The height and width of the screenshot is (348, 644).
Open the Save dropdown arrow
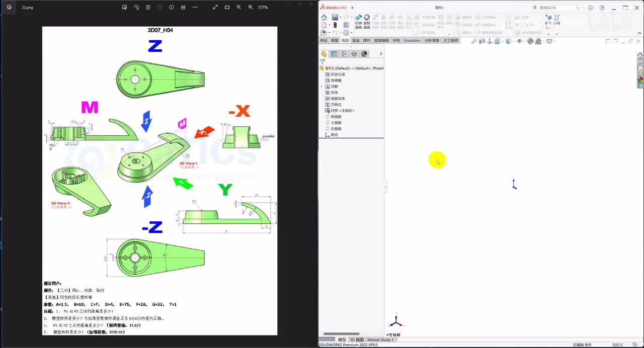[x=341, y=18]
